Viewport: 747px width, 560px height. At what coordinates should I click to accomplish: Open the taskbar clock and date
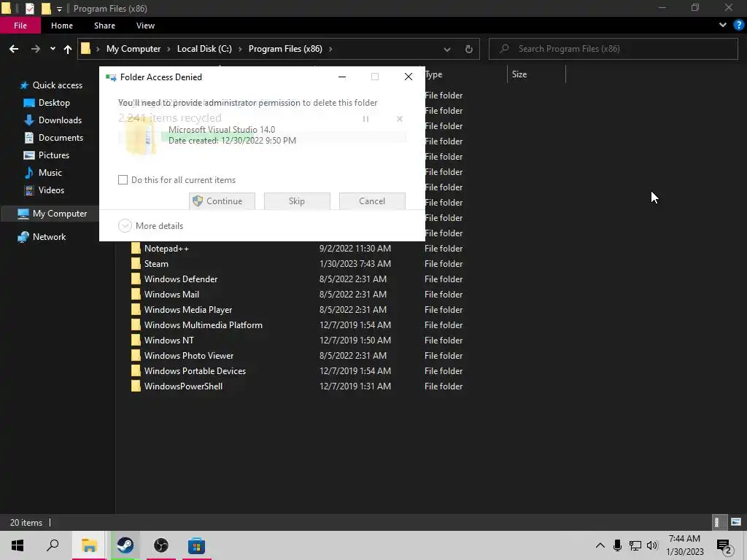click(x=684, y=545)
